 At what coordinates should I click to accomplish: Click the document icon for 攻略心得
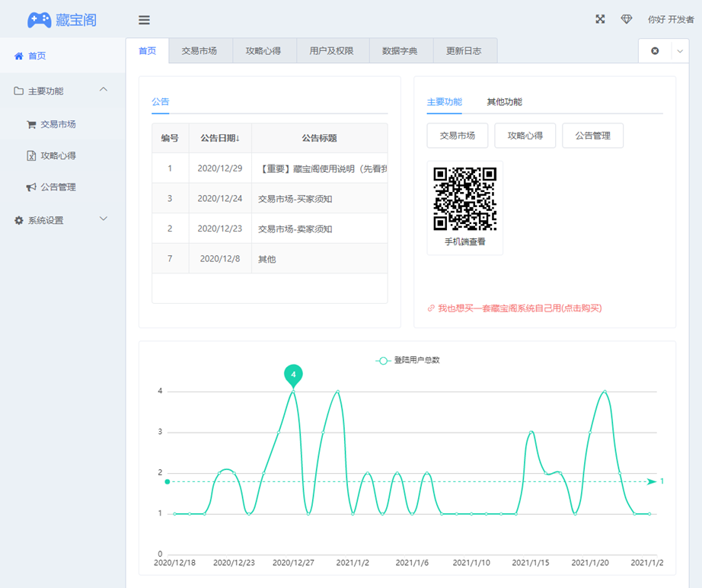pos(31,156)
